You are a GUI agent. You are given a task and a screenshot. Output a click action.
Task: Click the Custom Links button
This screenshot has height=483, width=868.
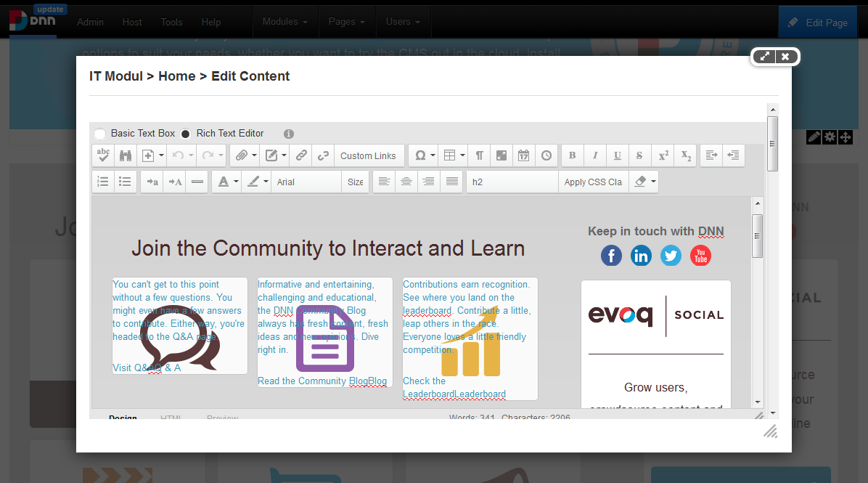pos(368,155)
